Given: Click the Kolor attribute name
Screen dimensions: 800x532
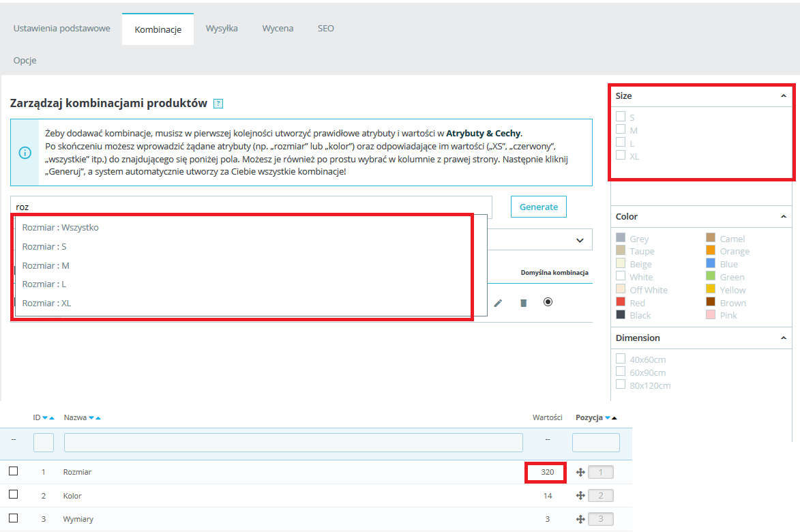Looking at the screenshot, I should 72,496.
